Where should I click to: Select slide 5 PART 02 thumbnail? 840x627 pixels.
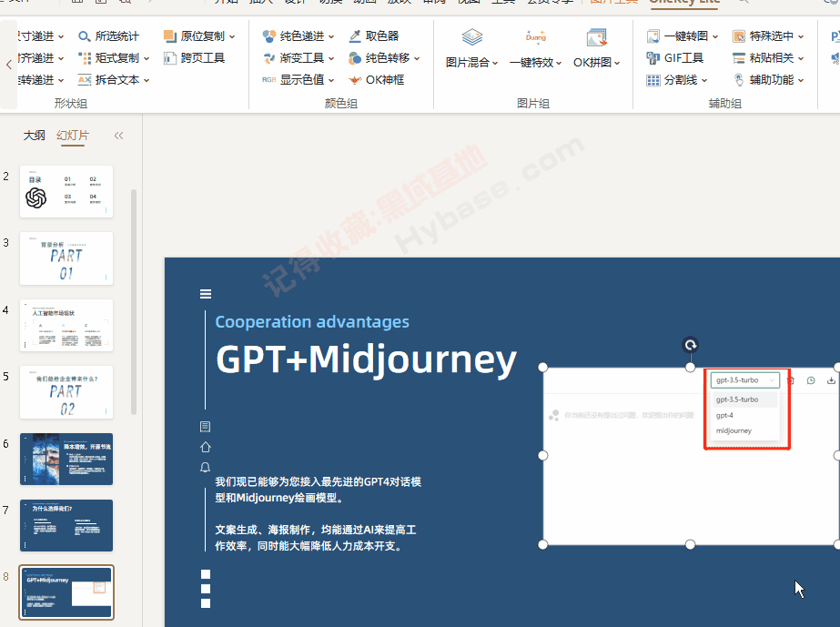[x=66, y=392]
